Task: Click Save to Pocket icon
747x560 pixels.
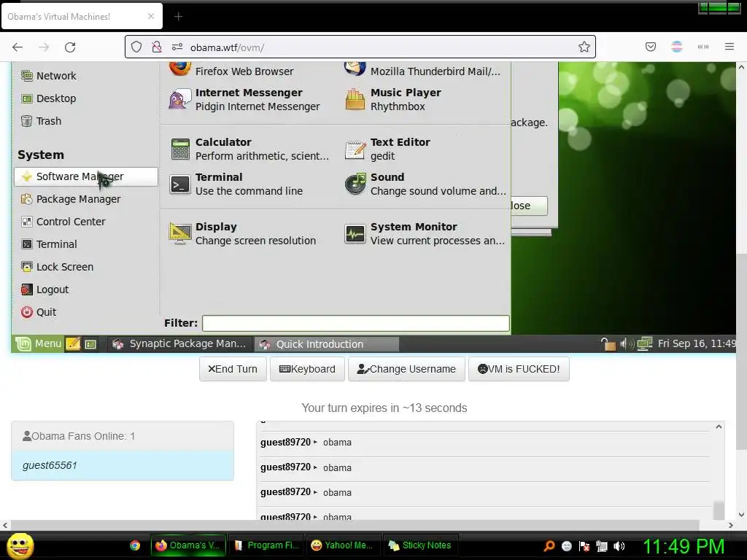Action: coord(651,47)
